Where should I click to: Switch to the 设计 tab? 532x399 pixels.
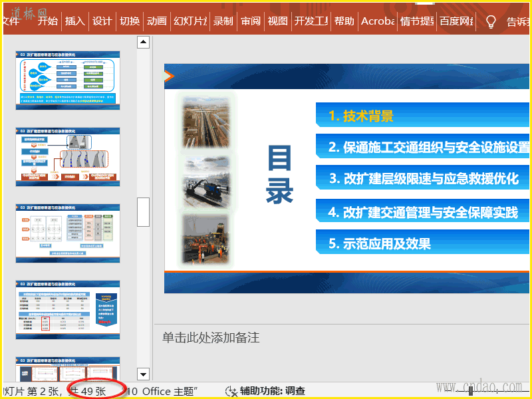102,21
